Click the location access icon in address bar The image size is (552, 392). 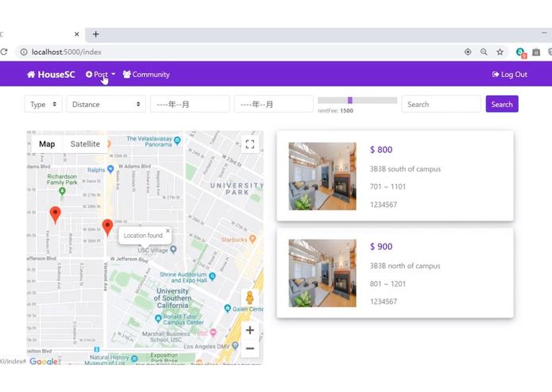coord(468,52)
